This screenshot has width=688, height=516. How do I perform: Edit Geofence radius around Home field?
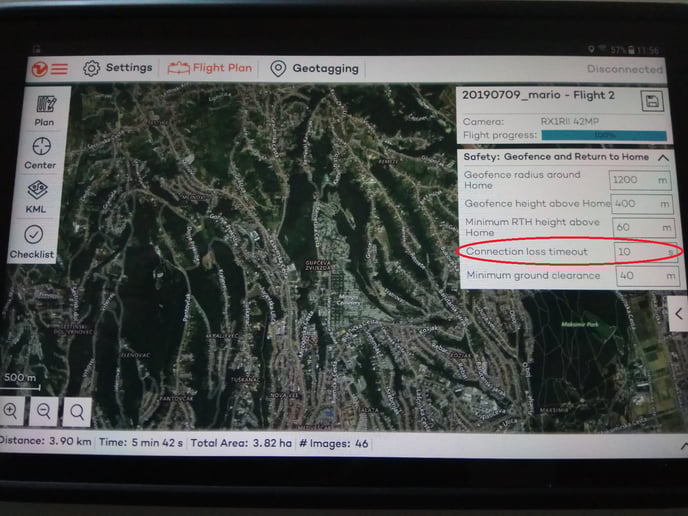click(640, 180)
